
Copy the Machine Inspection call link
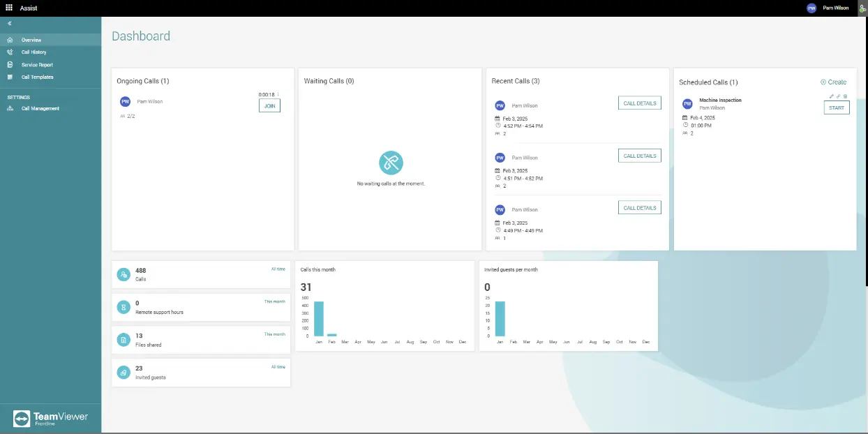pyautogui.click(x=839, y=96)
